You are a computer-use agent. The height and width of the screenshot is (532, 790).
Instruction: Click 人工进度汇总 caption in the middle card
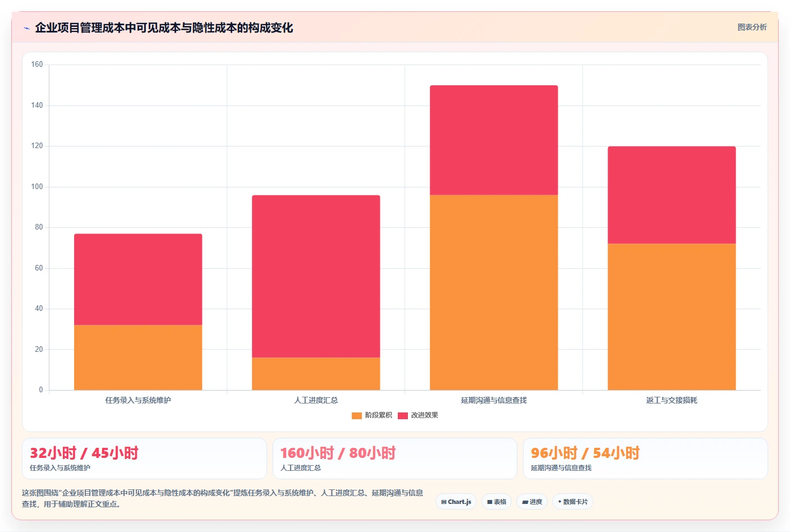click(301, 468)
